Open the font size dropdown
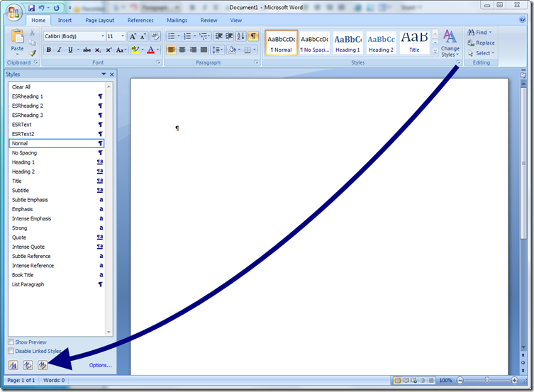Image resolution: width=534 pixels, height=392 pixels. [x=116, y=36]
